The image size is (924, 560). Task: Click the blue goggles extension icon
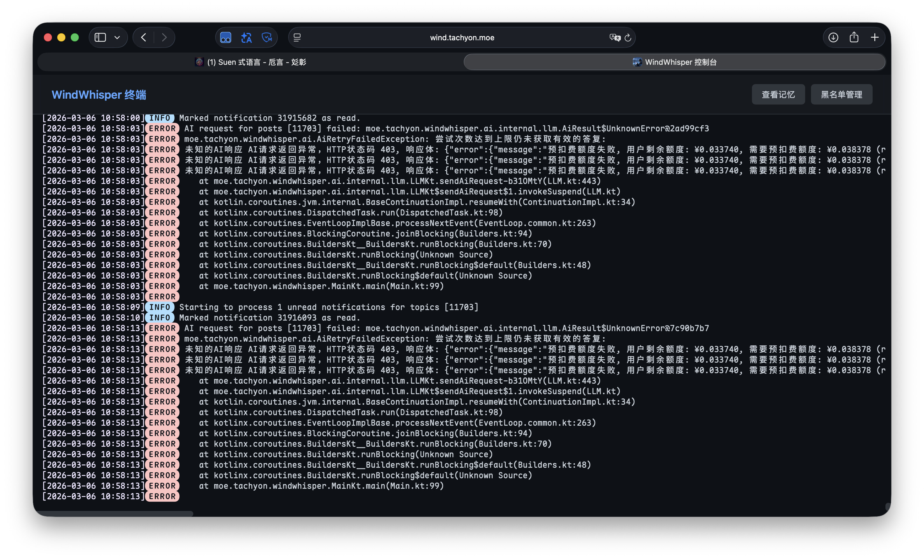pos(225,37)
